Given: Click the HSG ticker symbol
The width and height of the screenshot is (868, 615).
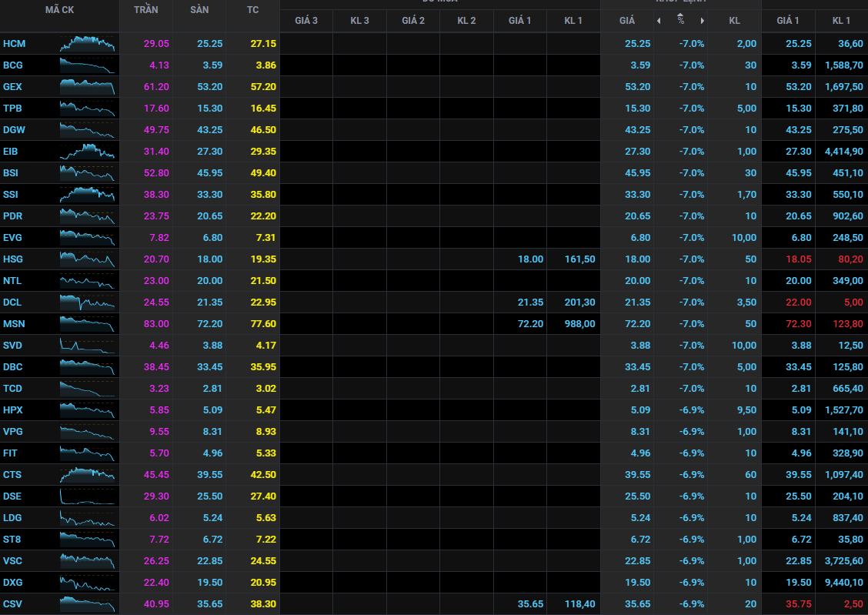Looking at the screenshot, I should pyautogui.click(x=13, y=259).
